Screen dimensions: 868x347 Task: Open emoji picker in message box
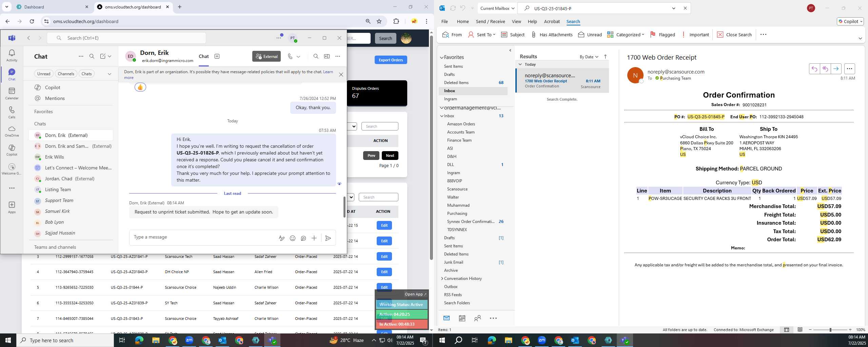(293, 238)
